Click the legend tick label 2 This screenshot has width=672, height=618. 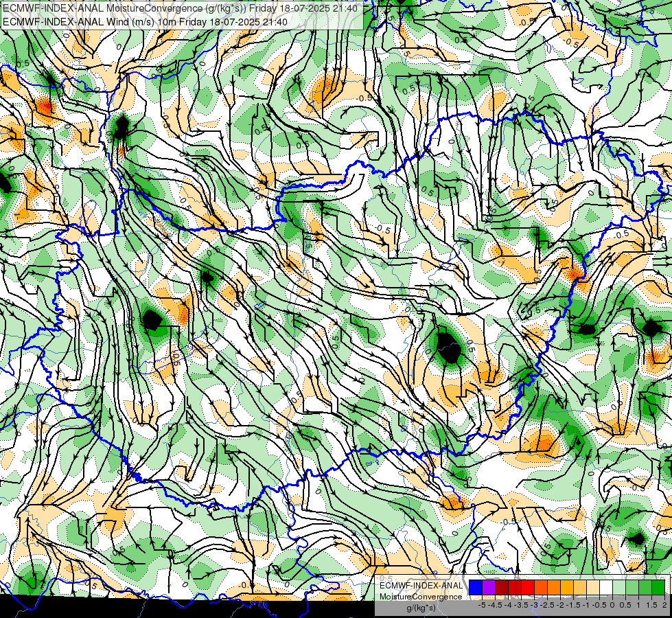coord(664,605)
